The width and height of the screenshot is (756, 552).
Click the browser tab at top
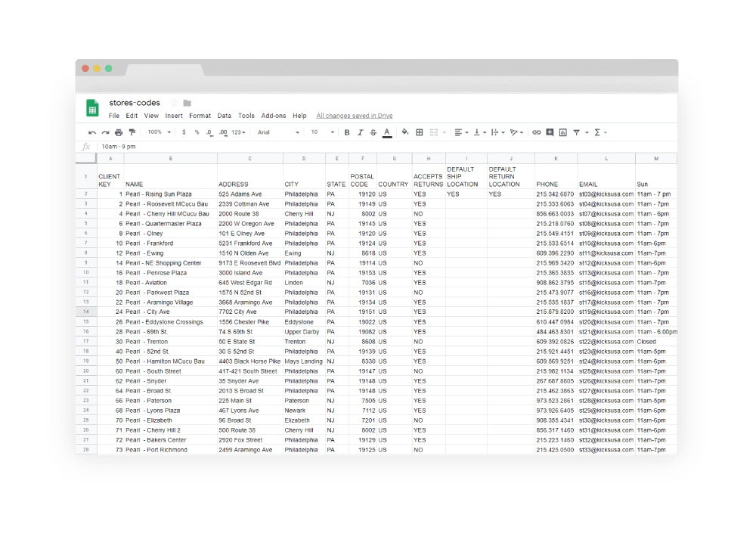click(x=164, y=70)
